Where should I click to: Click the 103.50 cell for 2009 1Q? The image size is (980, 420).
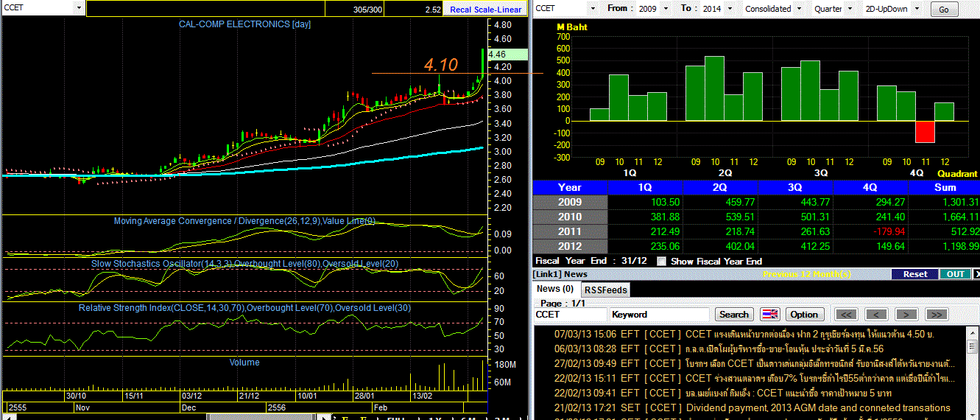tap(645, 202)
